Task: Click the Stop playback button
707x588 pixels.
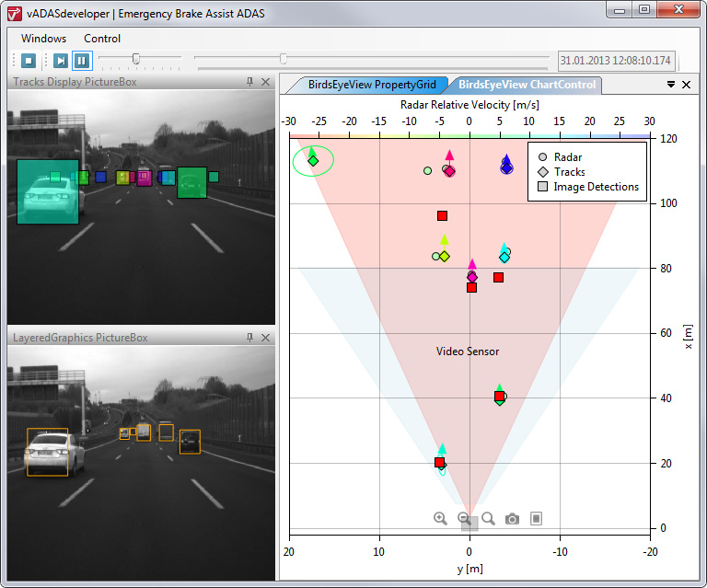Action: click(x=29, y=61)
